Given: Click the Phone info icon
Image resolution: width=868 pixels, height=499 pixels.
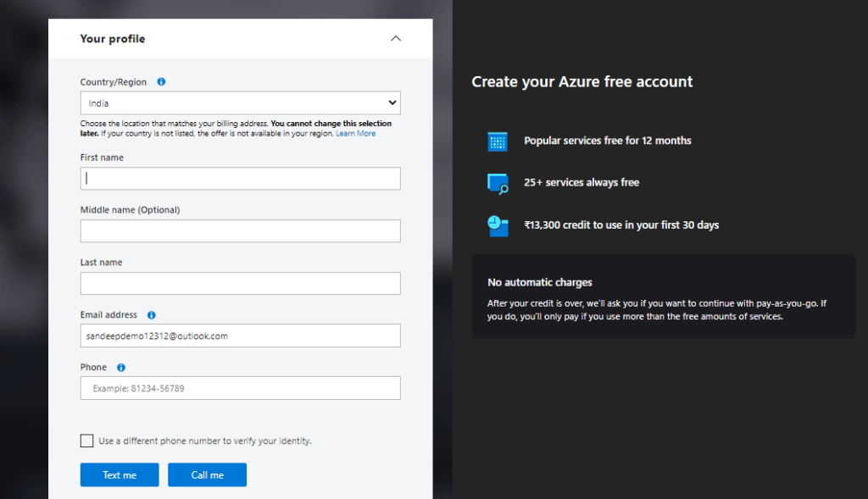Looking at the screenshot, I should [x=120, y=368].
